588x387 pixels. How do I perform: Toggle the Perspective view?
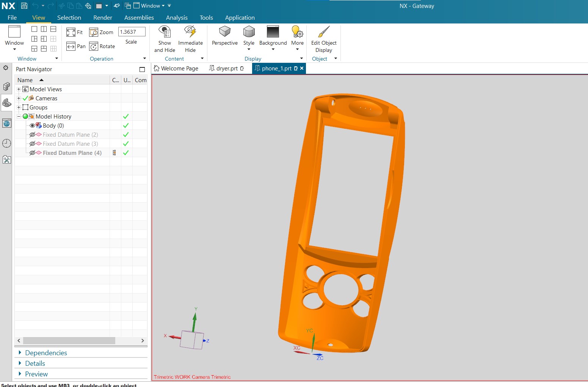[x=225, y=36]
